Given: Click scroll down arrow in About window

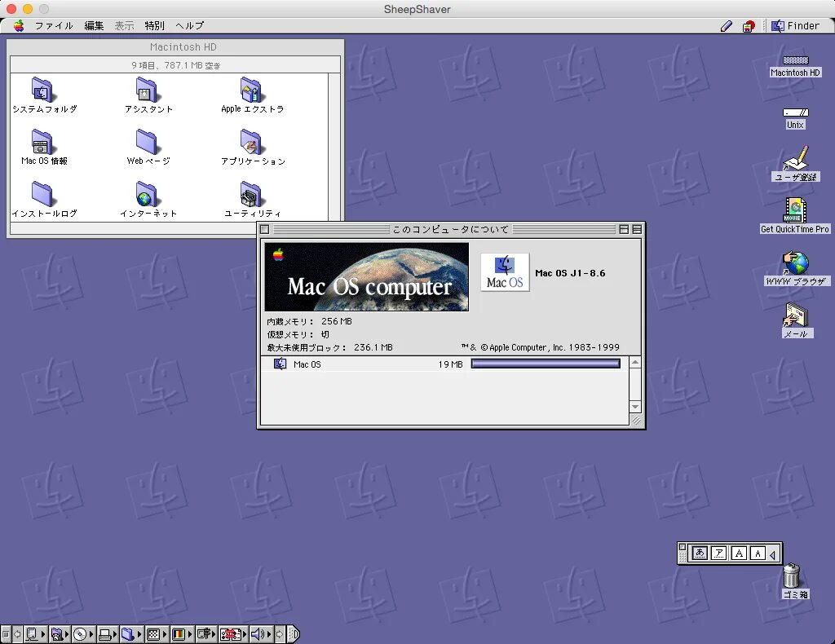Looking at the screenshot, I should click(x=634, y=407).
